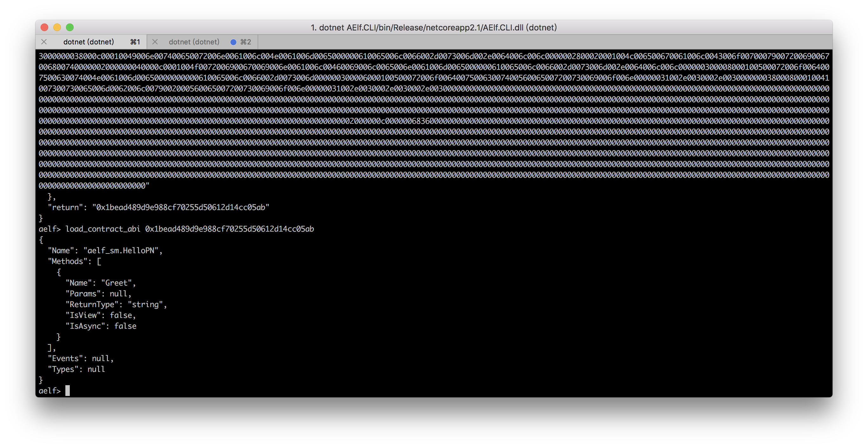Click the terminal cursor at the aelf prompt

67,391
